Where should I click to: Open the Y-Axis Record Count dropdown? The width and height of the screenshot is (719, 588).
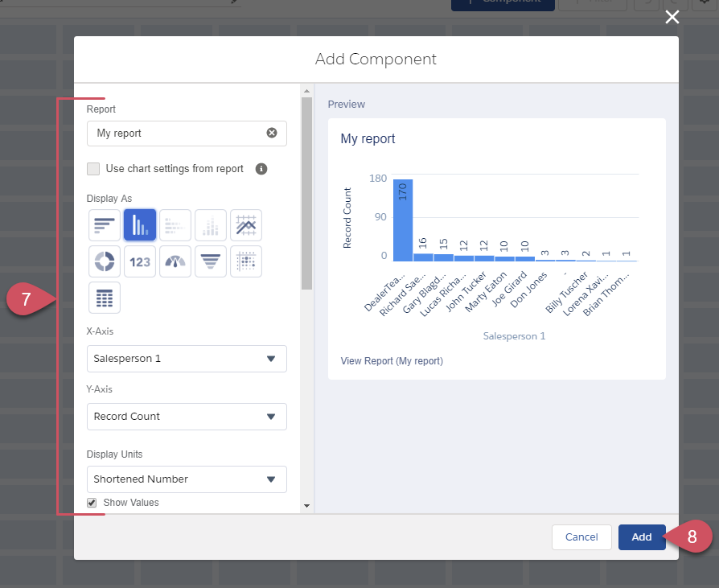coord(187,417)
